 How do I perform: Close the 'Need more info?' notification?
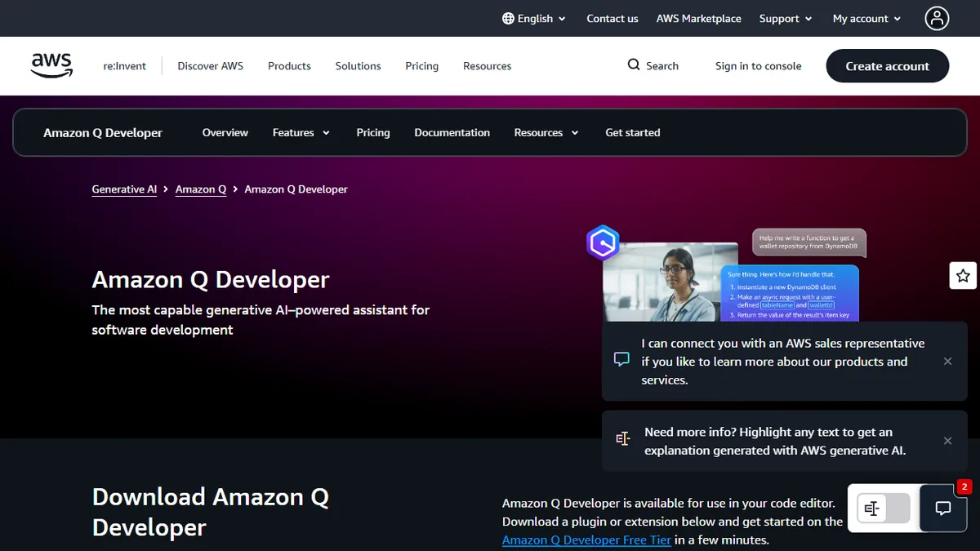click(947, 441)
